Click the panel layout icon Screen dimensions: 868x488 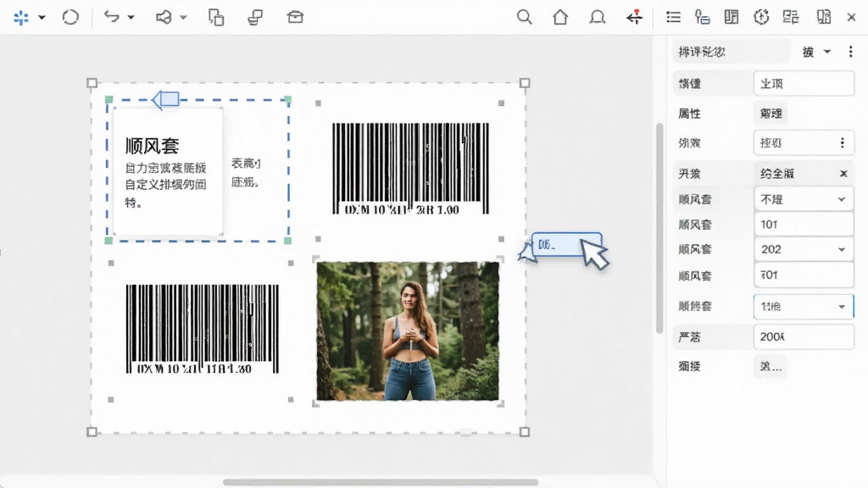tap(732, 17)
